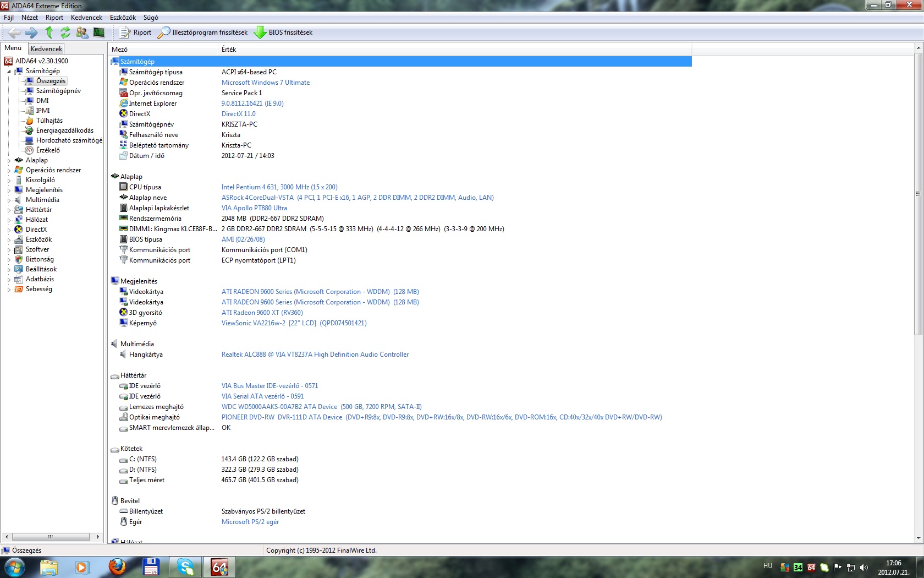Open the Súgó menu
The height and width of the screenshot is (578, 924).
tap(151, 18)
